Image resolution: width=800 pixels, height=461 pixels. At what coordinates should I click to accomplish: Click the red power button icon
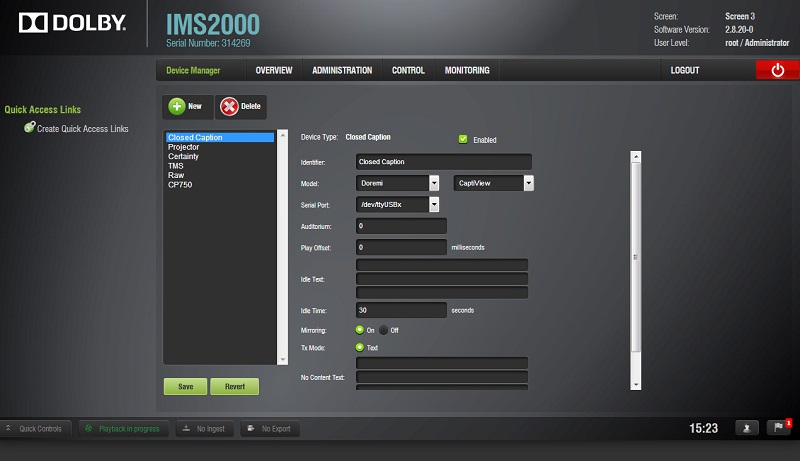tap(778, 70)
